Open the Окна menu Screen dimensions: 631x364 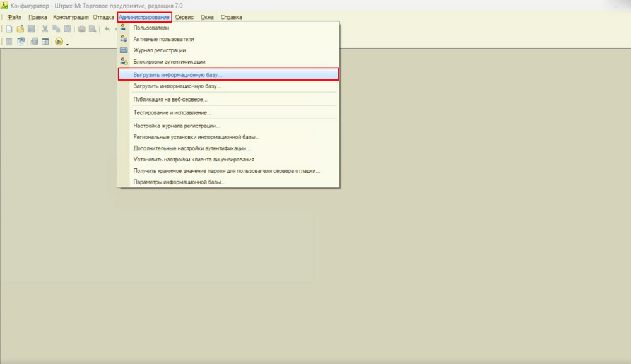(x=207, y=17)
